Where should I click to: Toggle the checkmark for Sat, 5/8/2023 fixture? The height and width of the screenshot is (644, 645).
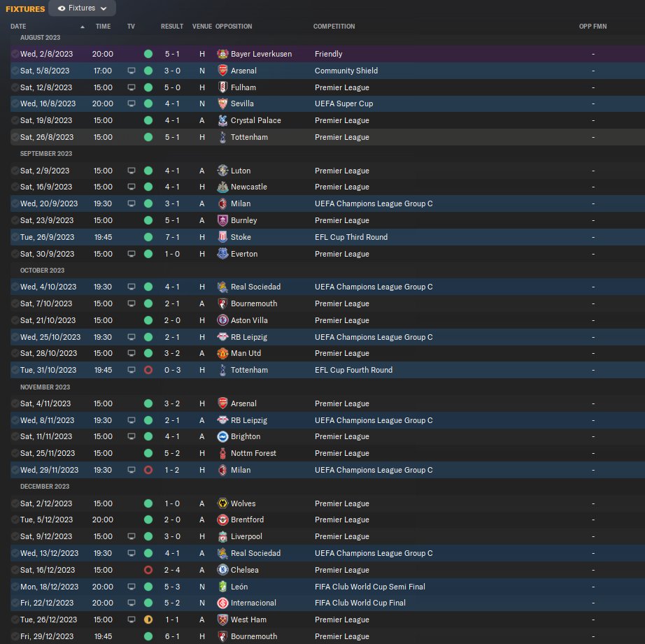(15, 71)
